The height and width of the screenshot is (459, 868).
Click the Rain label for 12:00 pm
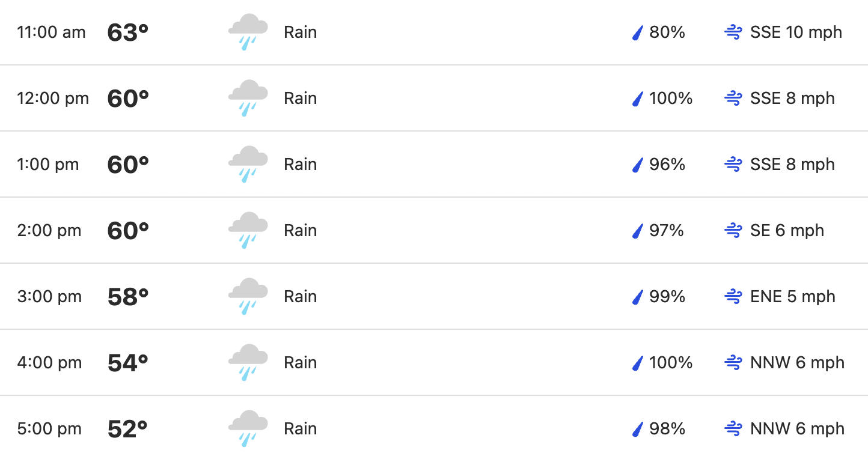pos(301,99)
